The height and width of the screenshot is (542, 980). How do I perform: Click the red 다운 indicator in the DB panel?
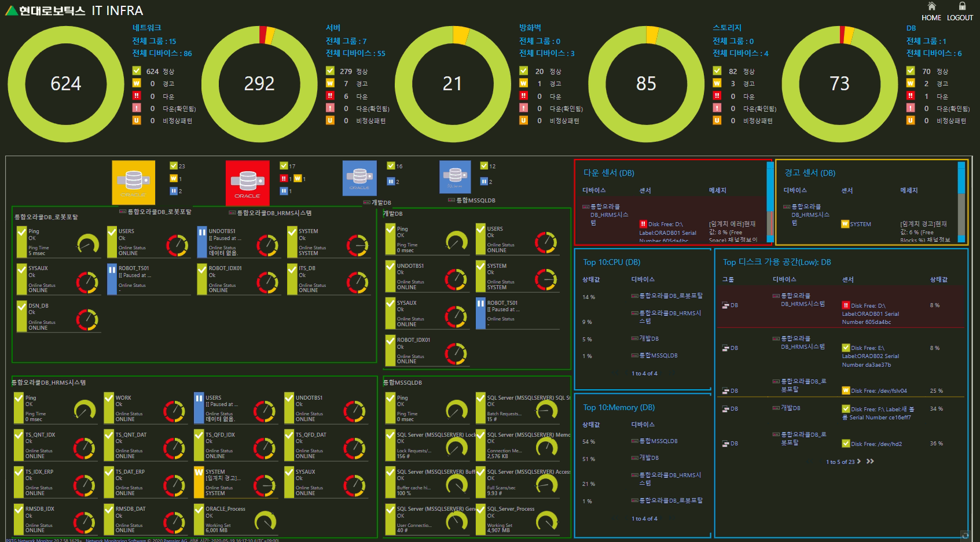click(x=910, y=96)
